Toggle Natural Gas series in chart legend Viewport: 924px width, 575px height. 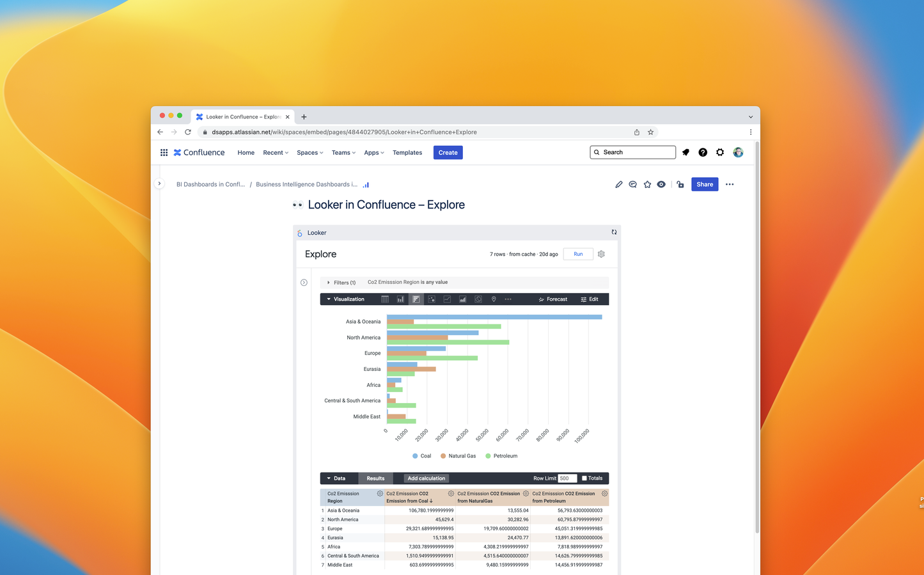click(x=458, y=456)
